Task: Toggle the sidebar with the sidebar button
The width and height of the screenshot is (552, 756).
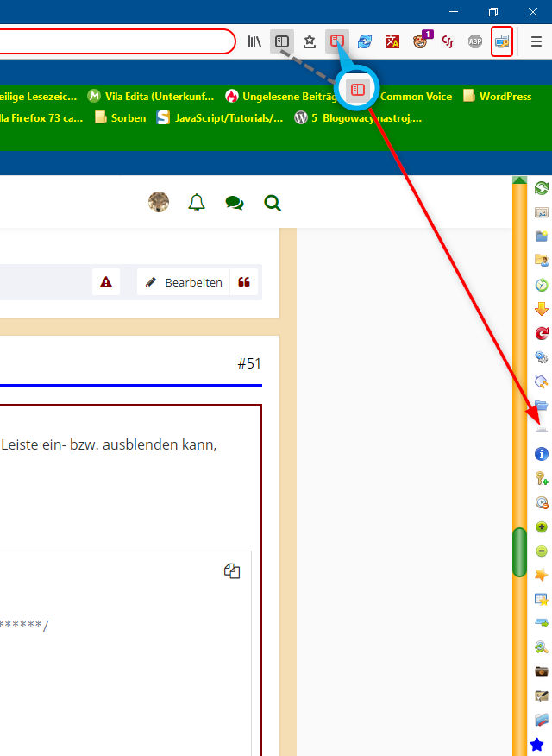Action: coord(281,41)
